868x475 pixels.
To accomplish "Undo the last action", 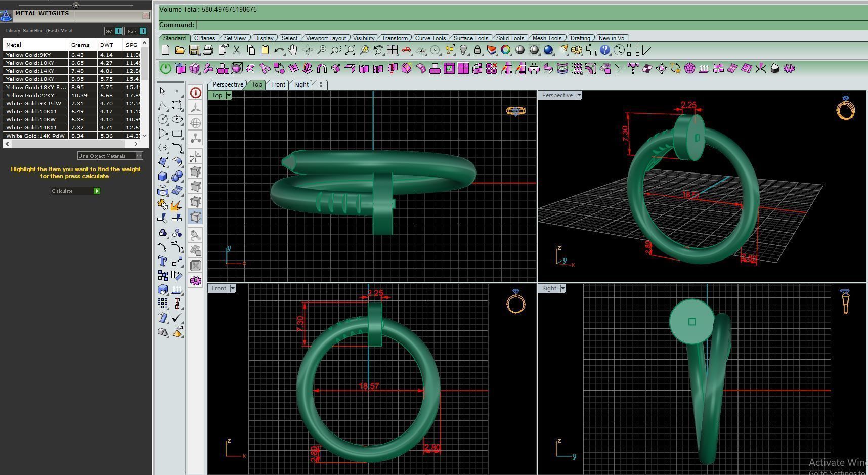I will [x=279, y=50].
